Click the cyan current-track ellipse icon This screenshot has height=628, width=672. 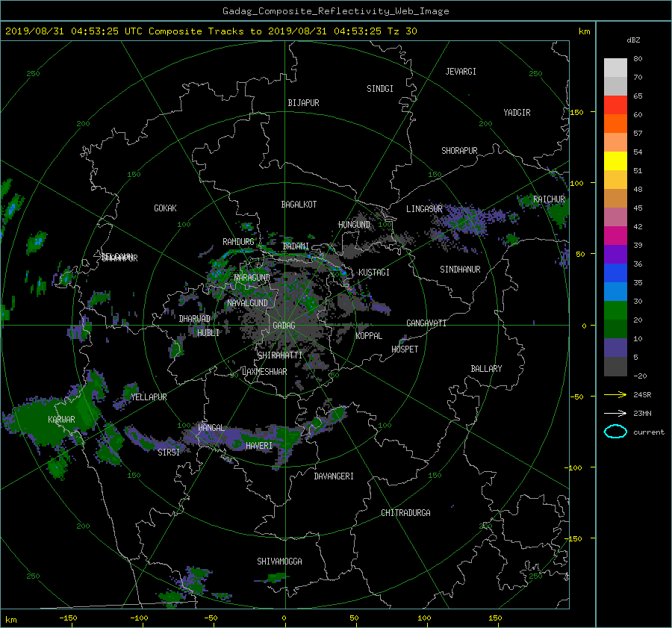[x=615, y=432]
